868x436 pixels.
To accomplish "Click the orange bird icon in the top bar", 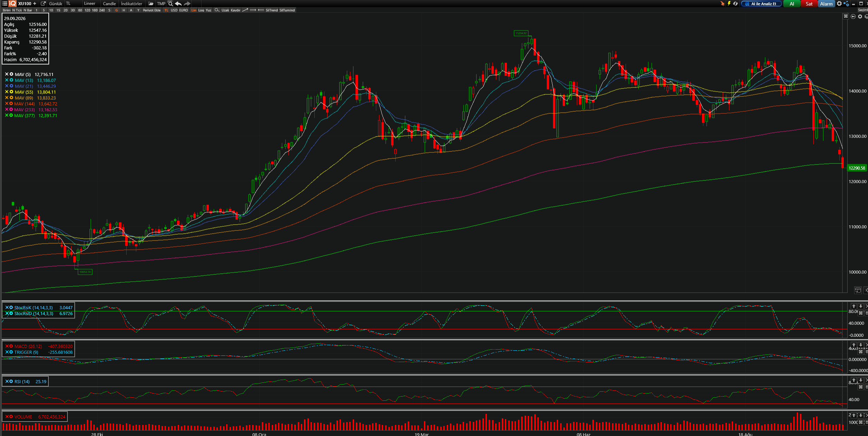I will [722, 3].
